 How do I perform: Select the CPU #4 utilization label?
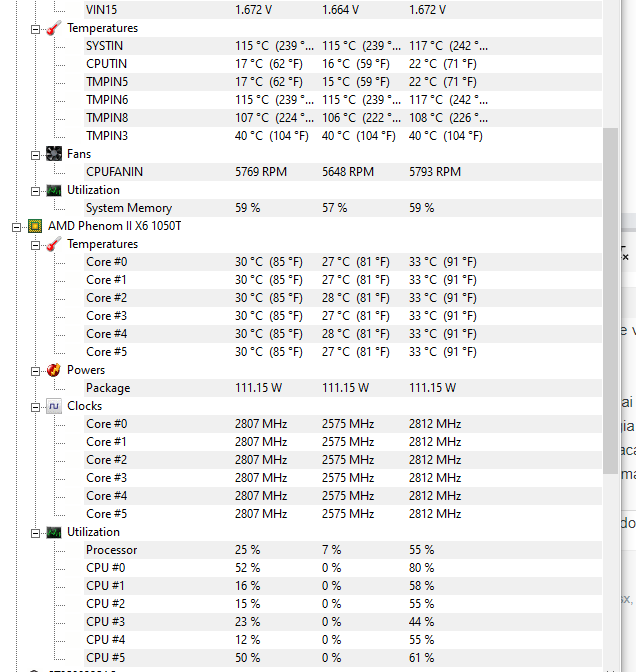point(105,640)
